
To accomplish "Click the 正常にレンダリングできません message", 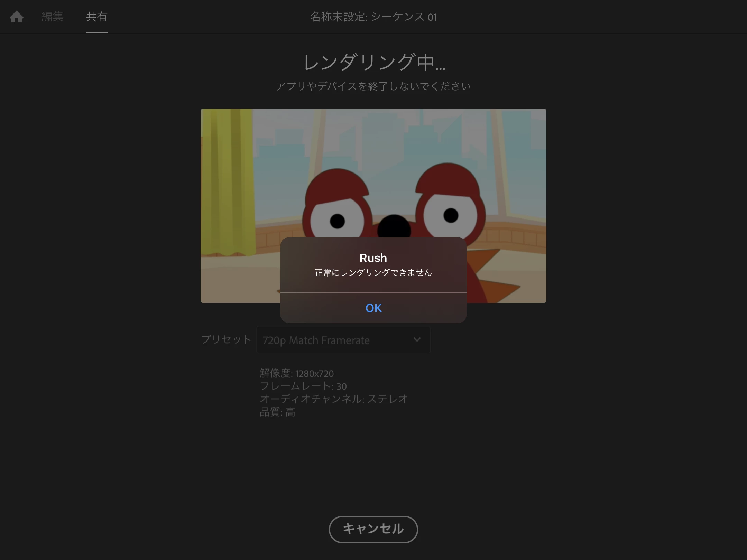I will click(x=373, y=273).
